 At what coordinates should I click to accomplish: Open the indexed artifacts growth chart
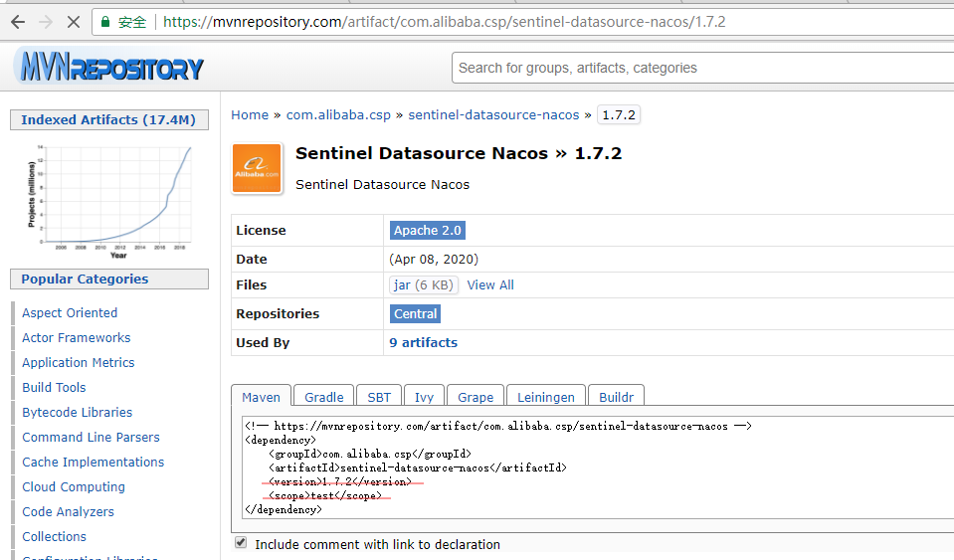pos(110,201)
